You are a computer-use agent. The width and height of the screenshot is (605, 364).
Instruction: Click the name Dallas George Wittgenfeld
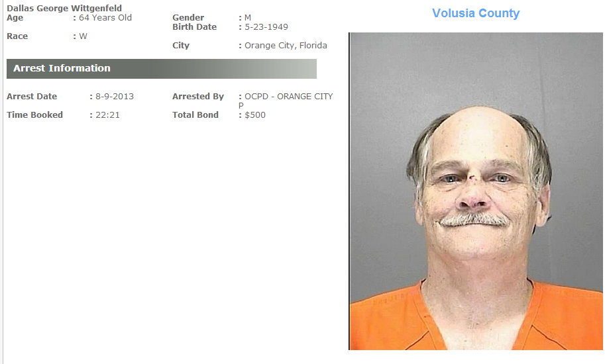click(64, 8)
